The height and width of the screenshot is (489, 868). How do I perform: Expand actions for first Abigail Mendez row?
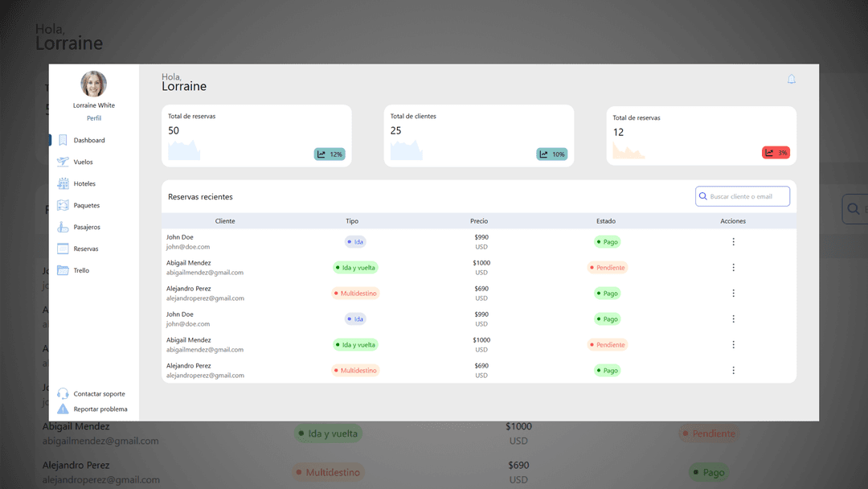pyautogui.click(x=733, y=268)
